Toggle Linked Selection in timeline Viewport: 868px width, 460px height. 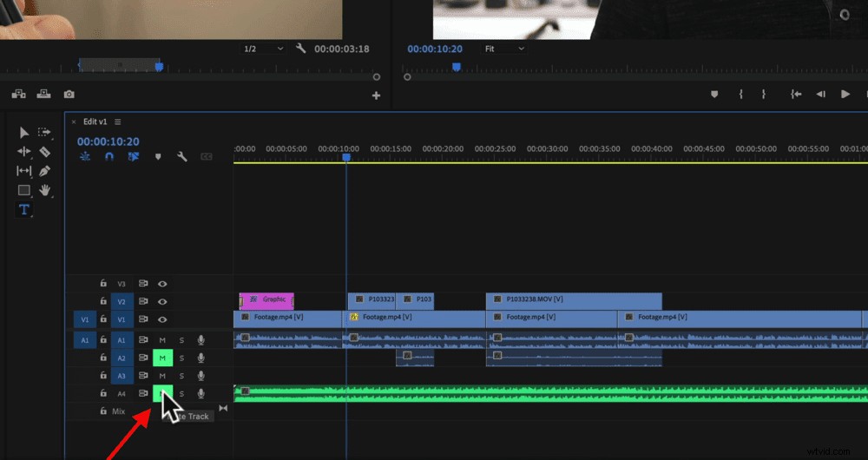coord(134,156)
